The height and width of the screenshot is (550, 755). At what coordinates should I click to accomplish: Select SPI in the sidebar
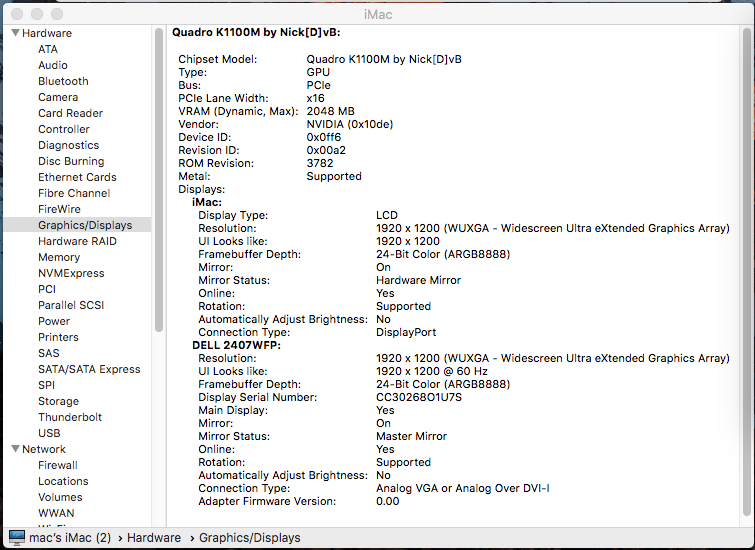[x=47, y=385]
